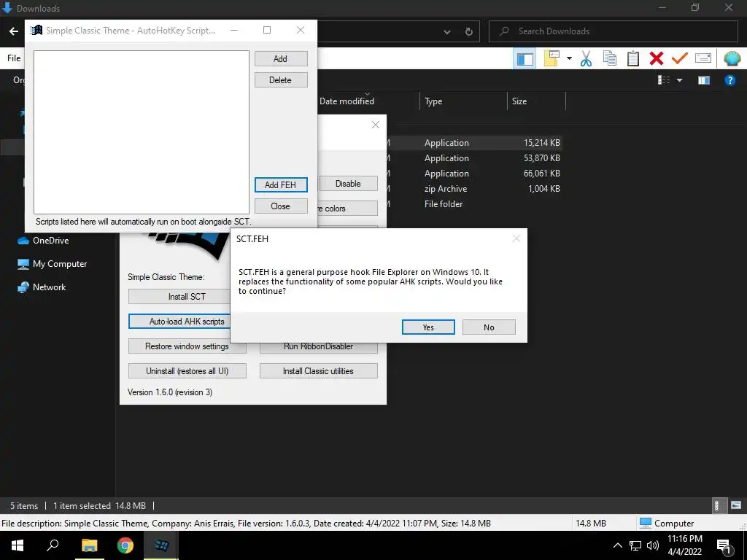Viewport: 747px width, 560px height.
Task: Click No in SCT.FEH dialog
Action: click(489, 327)
